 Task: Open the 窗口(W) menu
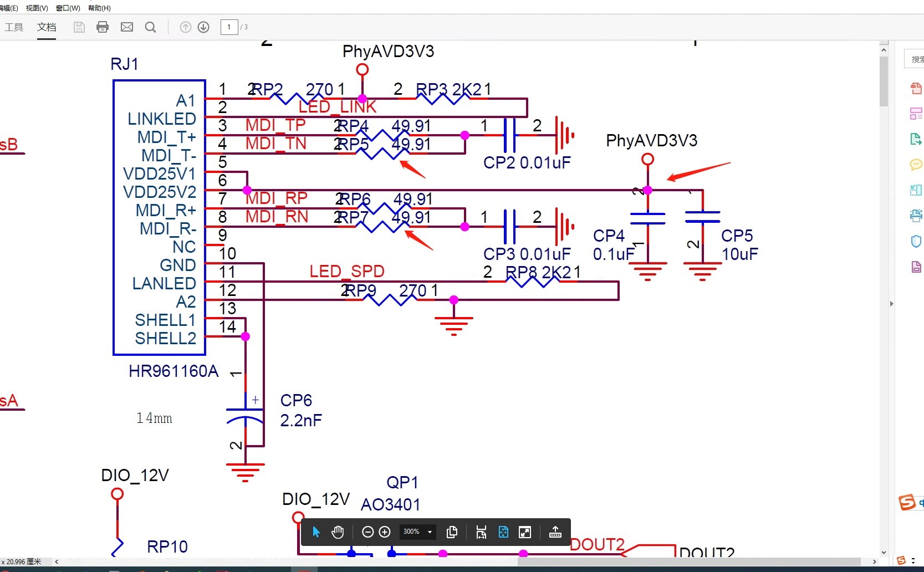(68, 8)
